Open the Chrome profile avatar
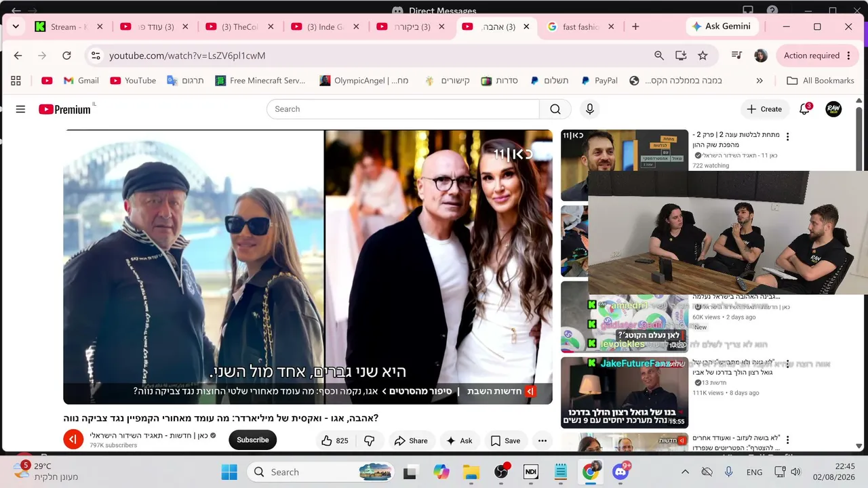Viewport: 868px width, 488px height. pyautogui.click(x=761, y=56)
